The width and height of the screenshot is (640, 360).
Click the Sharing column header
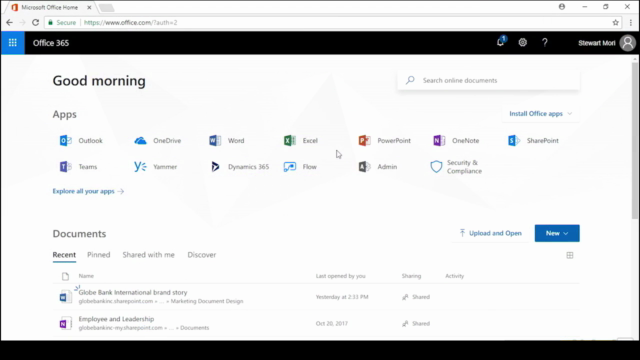pos(411,276)
